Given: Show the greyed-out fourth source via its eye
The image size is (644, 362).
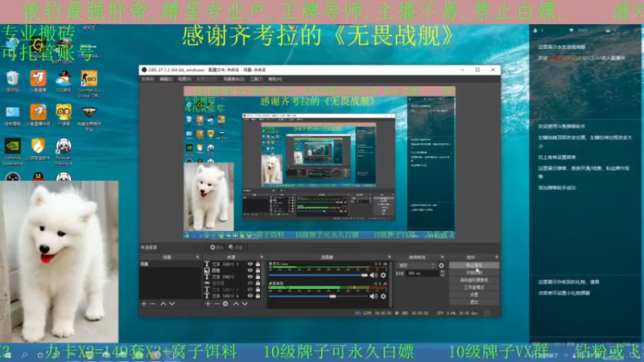Looking at the screenshot, I should click(x=250, y=283).
